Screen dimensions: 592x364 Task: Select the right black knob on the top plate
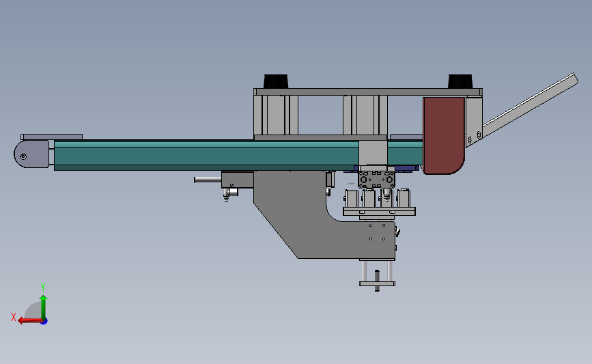coord(460,81)
